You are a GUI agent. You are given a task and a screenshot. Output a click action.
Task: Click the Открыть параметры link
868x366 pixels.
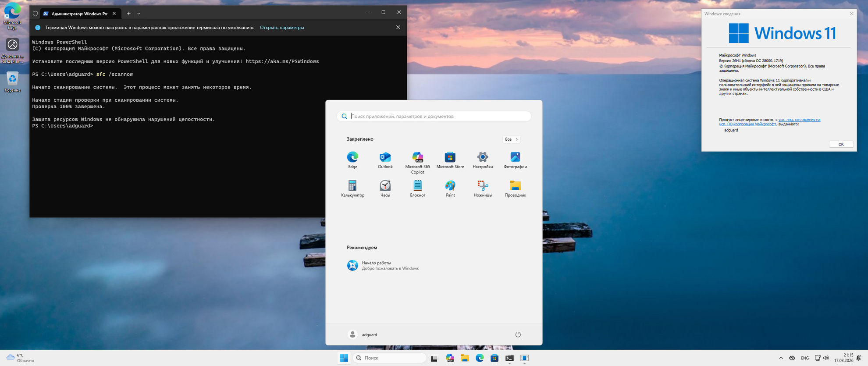(281, 28)
